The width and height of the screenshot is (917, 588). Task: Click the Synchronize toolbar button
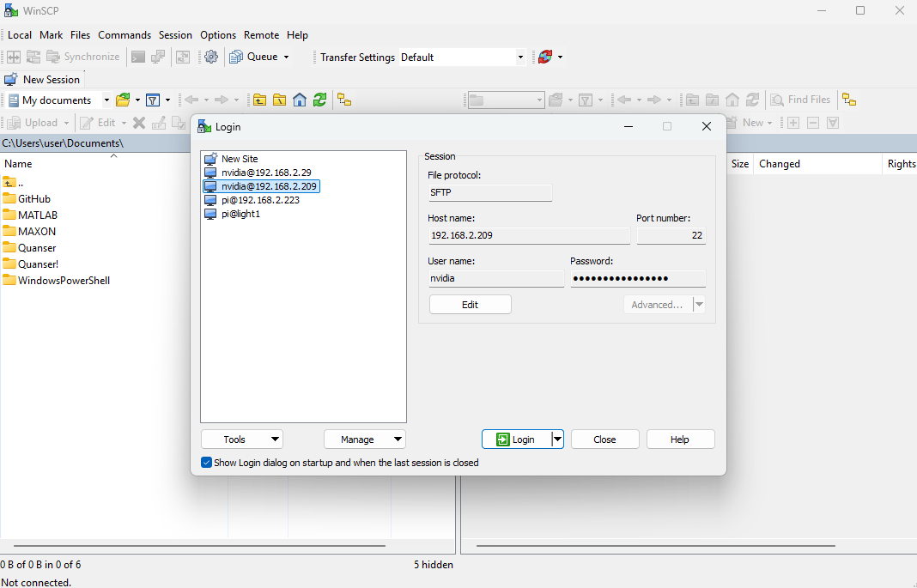(83, 57)
